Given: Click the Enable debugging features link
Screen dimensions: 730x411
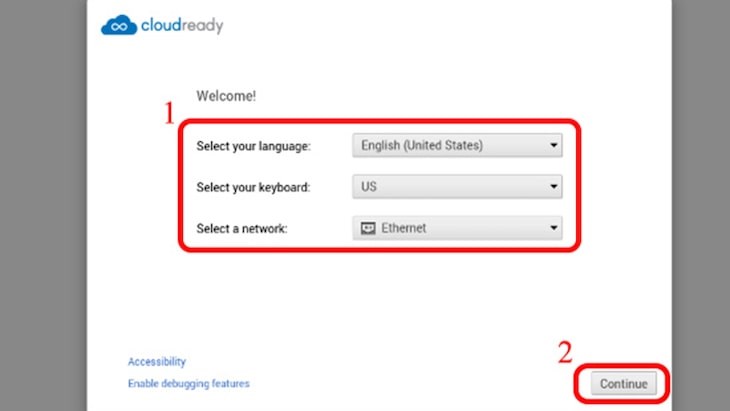Looking at the screenshot, I should (x=188, y=383).
